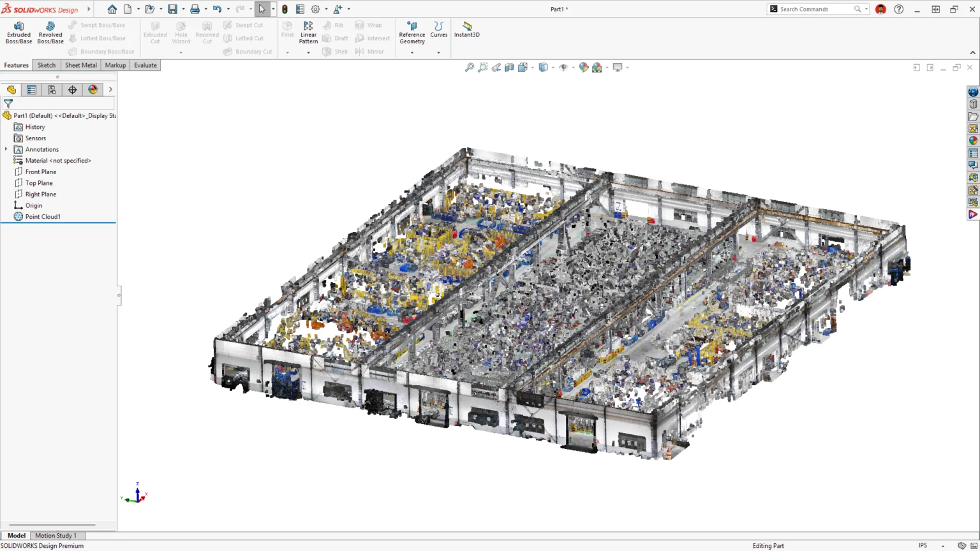Open Edit Appearance color wheel in view toolbar

pos(583,67)
